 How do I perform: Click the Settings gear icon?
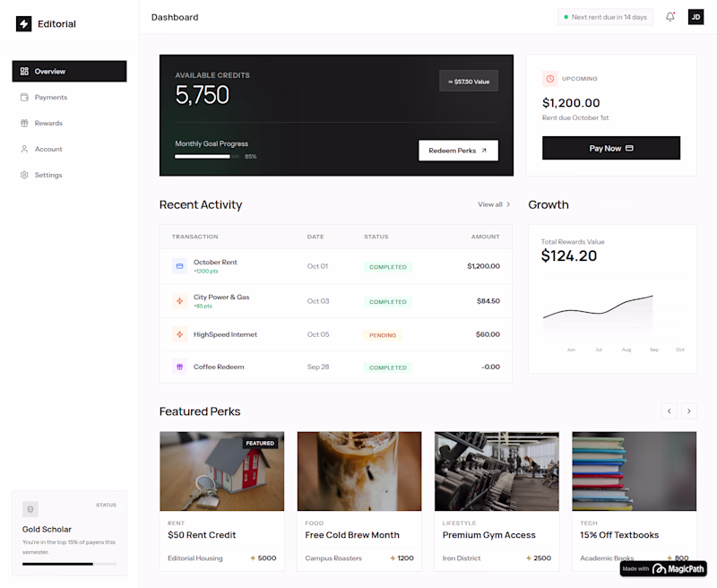click(x=24, y=175)
